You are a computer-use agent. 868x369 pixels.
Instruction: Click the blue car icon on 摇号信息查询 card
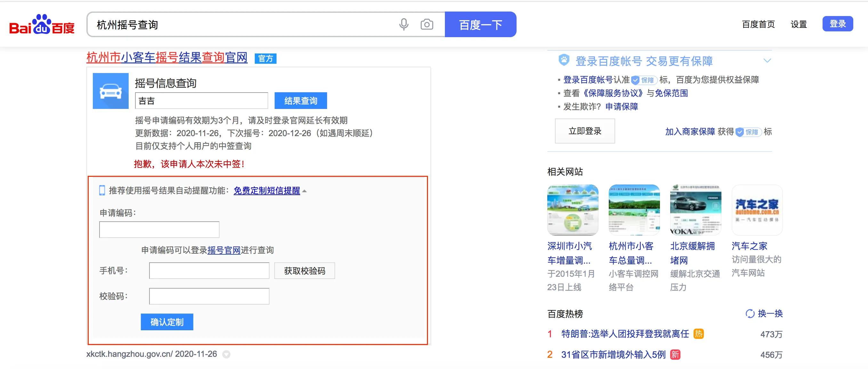(x=110, y=91)
